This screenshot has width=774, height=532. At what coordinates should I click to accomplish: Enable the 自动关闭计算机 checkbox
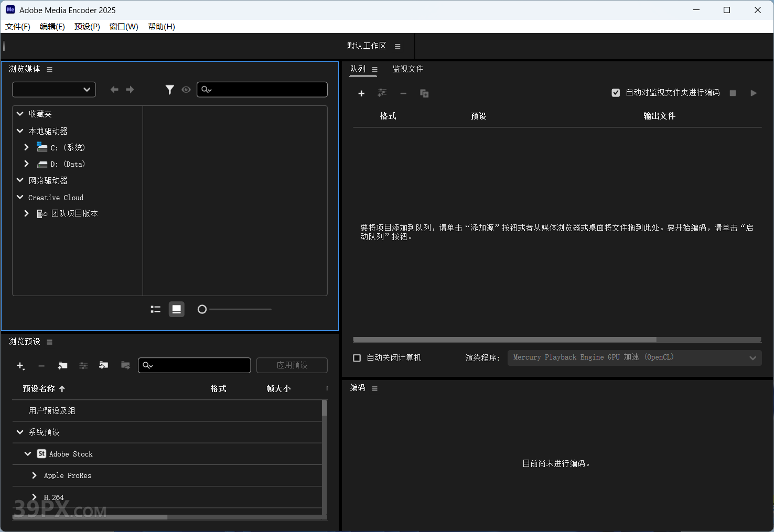[357, 358]
